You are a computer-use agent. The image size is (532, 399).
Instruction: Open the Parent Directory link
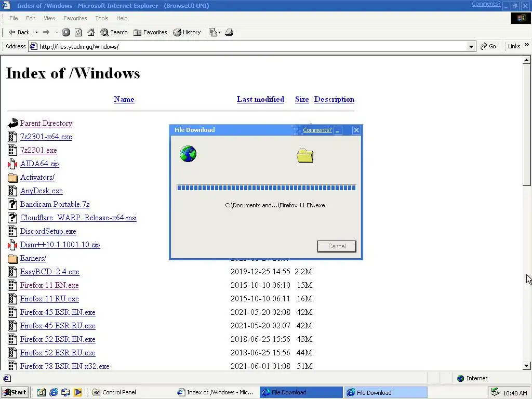(x=46, y=123)
